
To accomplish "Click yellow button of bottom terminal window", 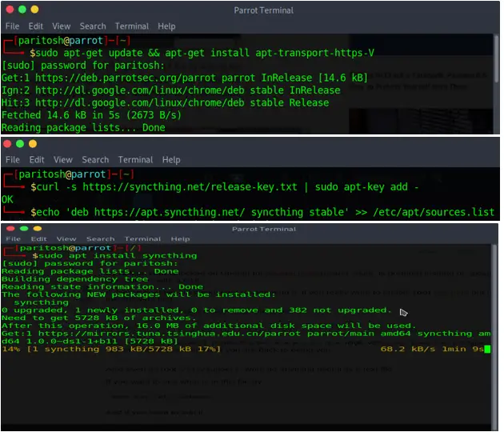I will 38,229.
